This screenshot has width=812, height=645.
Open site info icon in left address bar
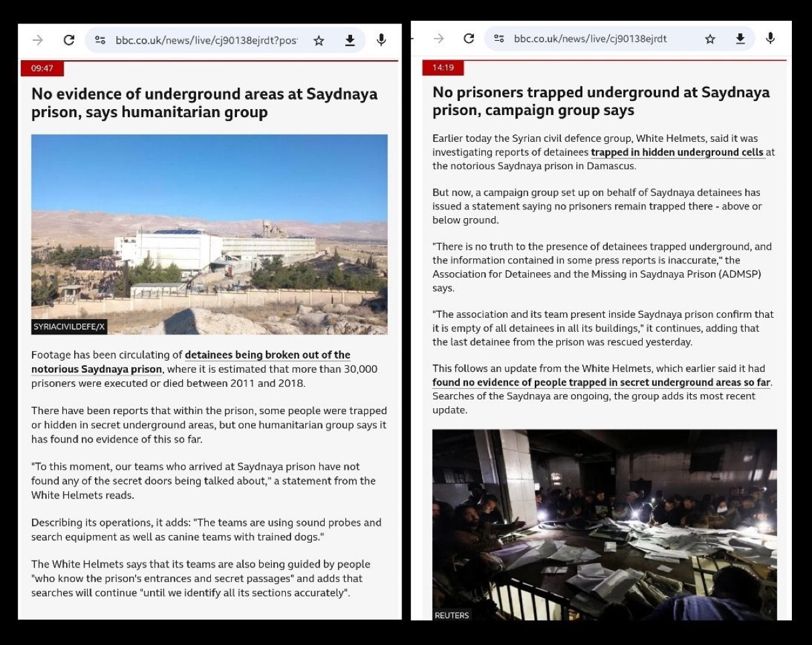[100, 40]
